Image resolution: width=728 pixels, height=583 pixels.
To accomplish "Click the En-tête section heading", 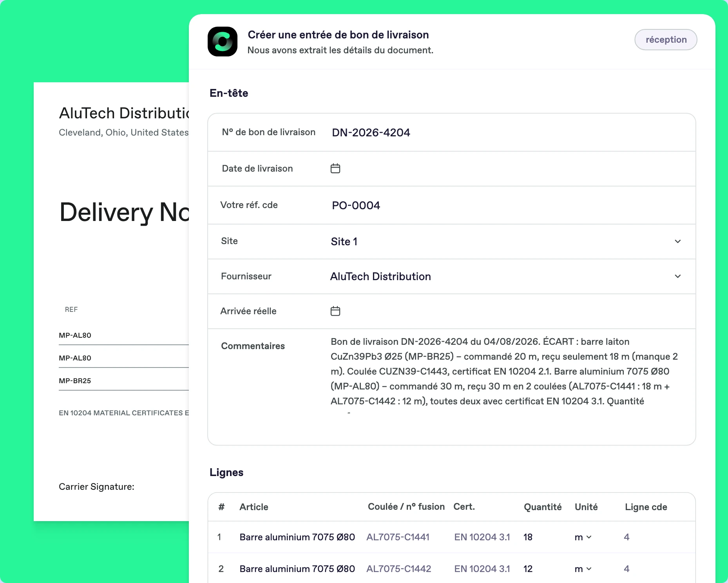I will pyautogui.click(x=229, y=93).
